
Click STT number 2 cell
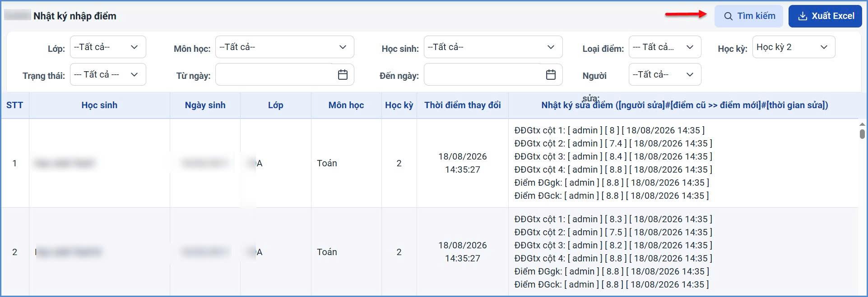(x=14, y=252)
